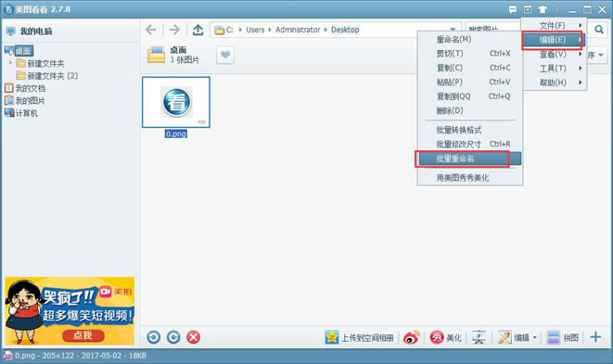Click the slideshow presentation icon
The image size is (613, 364).
(479, 337)
